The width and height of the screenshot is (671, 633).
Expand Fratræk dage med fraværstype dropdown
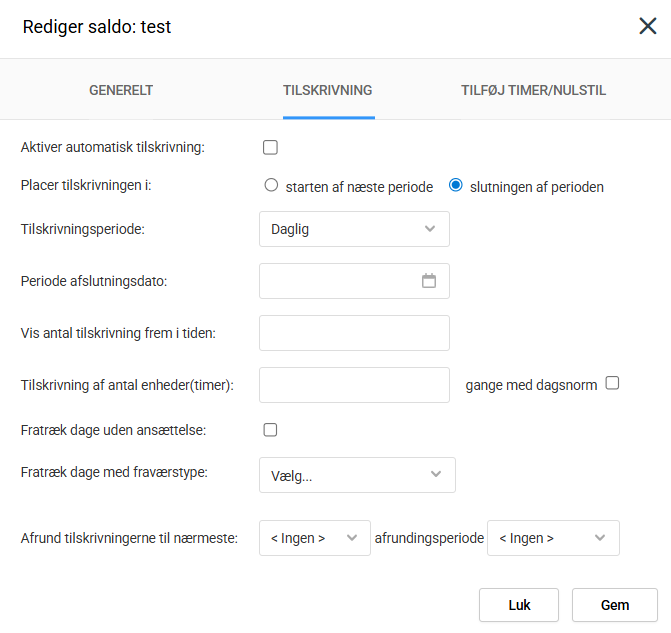coord(356,475)
